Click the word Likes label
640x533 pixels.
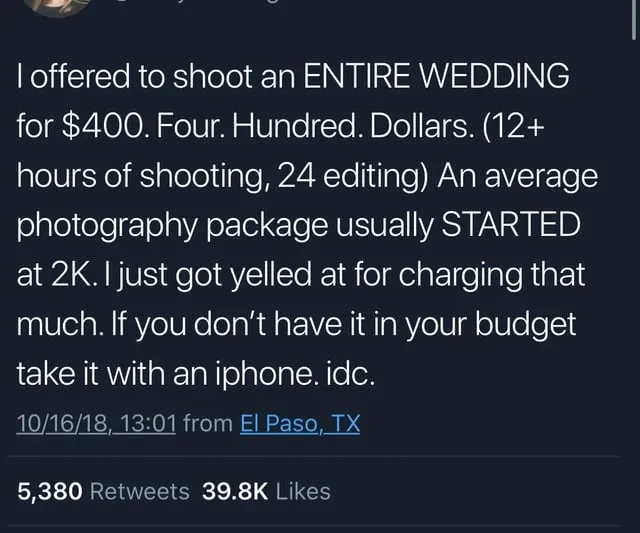pyautogui.click(x=303, y=491)
